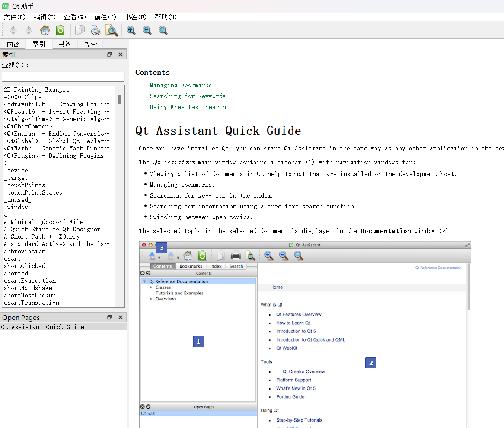Switch to the 搜索 tab
The width and height of the screenshot is (504, 428).
90,44
